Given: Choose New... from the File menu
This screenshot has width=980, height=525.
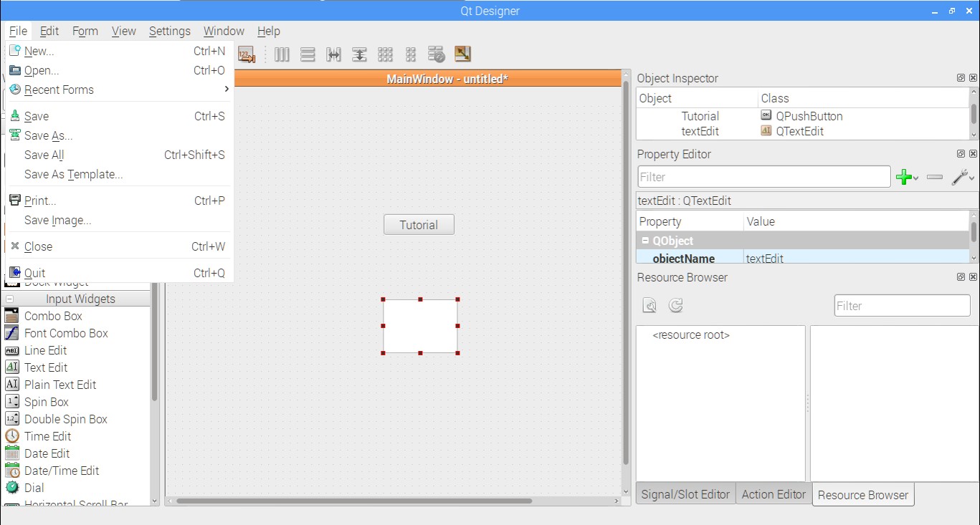Looking at the screenshot, I should 118,51.
